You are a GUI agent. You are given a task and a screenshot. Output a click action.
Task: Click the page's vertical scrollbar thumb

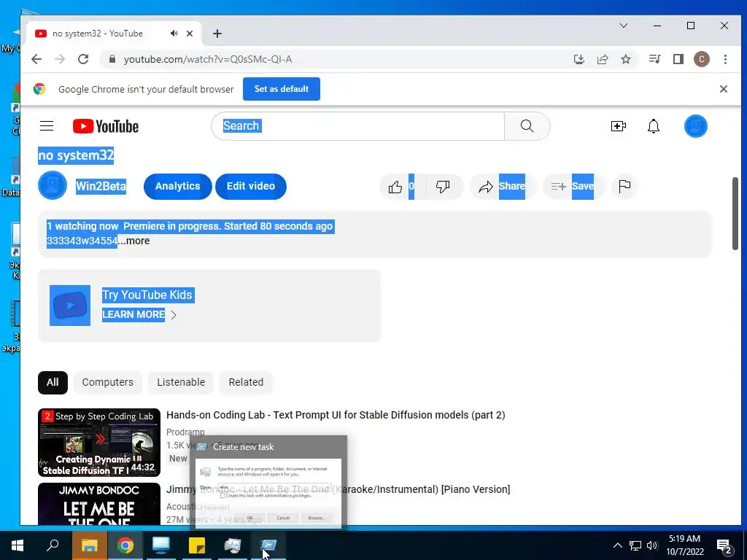(735, 214)
